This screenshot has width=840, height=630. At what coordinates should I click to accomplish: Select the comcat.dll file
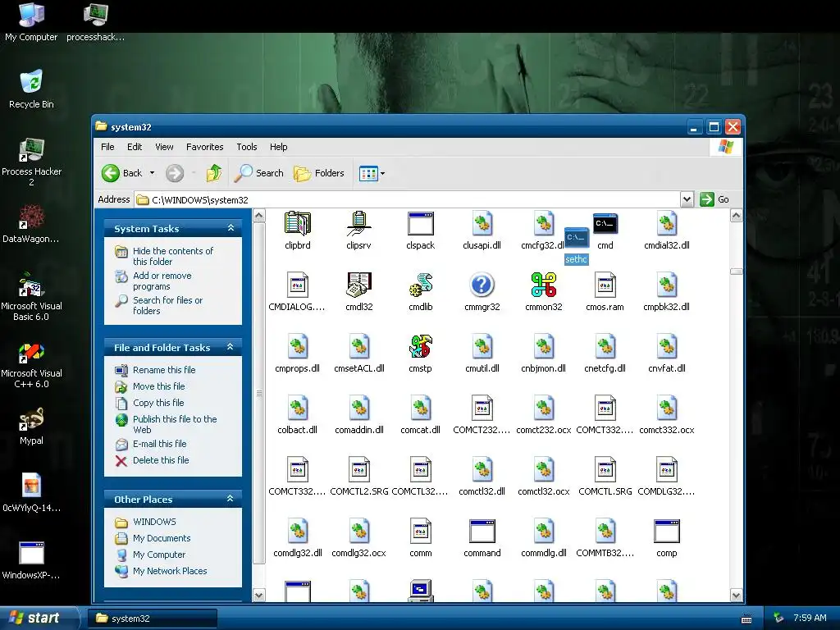pos(421,416)
